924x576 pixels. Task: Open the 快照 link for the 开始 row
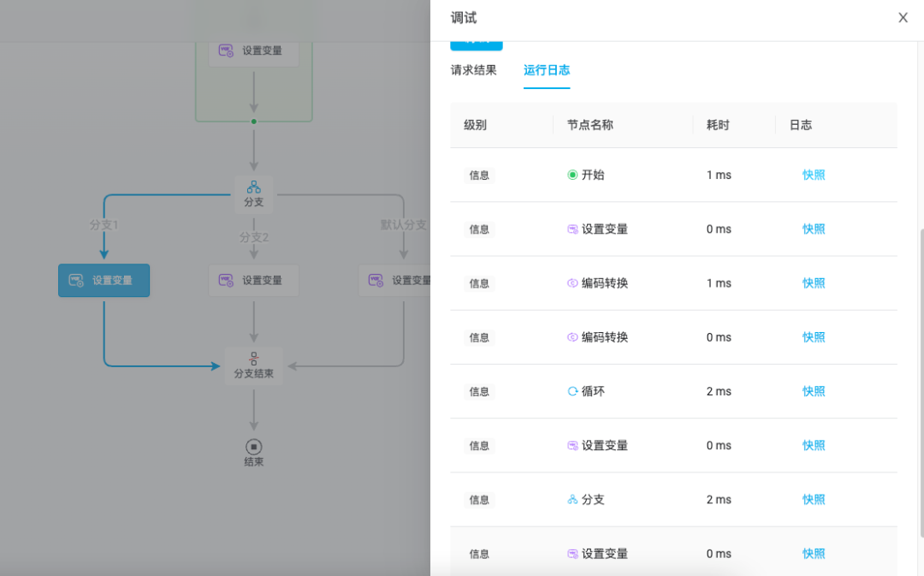(x=814, y=175)
